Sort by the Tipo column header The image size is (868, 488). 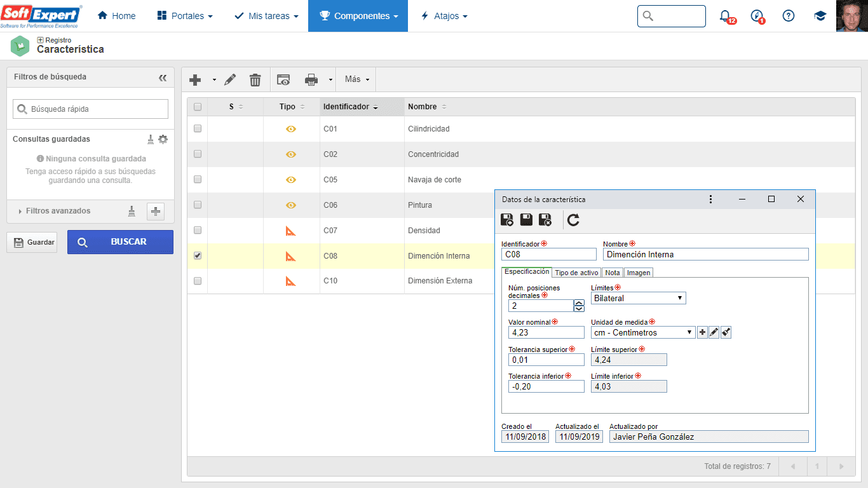tap(292, 107)
